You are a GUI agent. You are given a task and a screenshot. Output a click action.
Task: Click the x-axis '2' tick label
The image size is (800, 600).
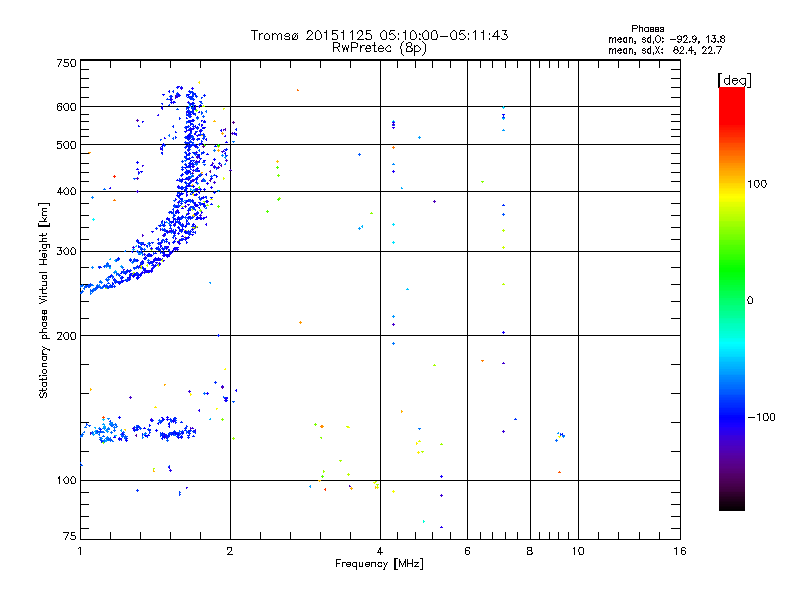[230, 551]
